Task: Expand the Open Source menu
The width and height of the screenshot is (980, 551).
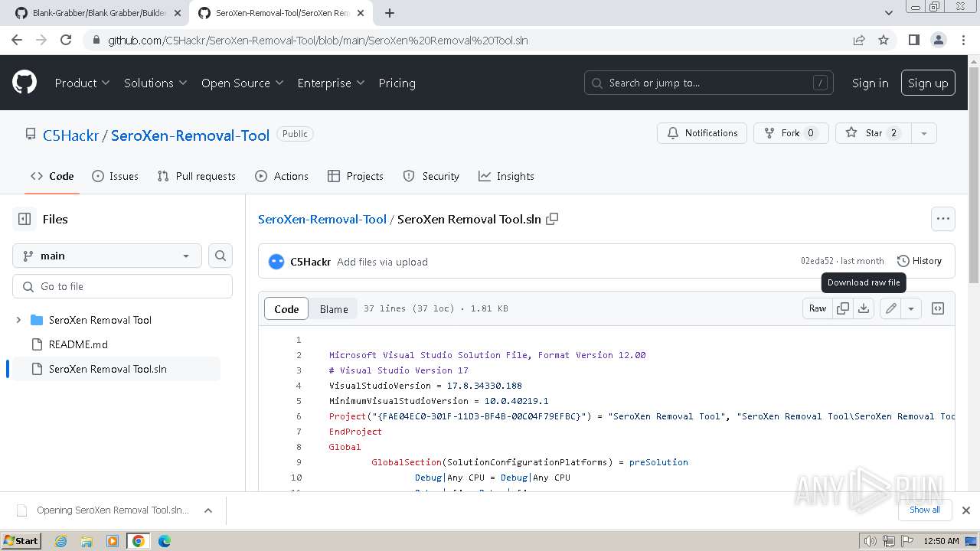Action: coord(242,83)
